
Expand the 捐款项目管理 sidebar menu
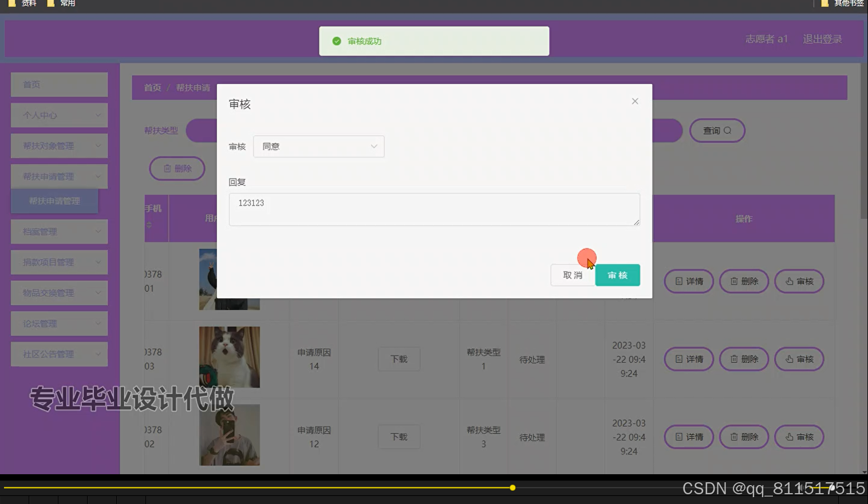(59, 262)
